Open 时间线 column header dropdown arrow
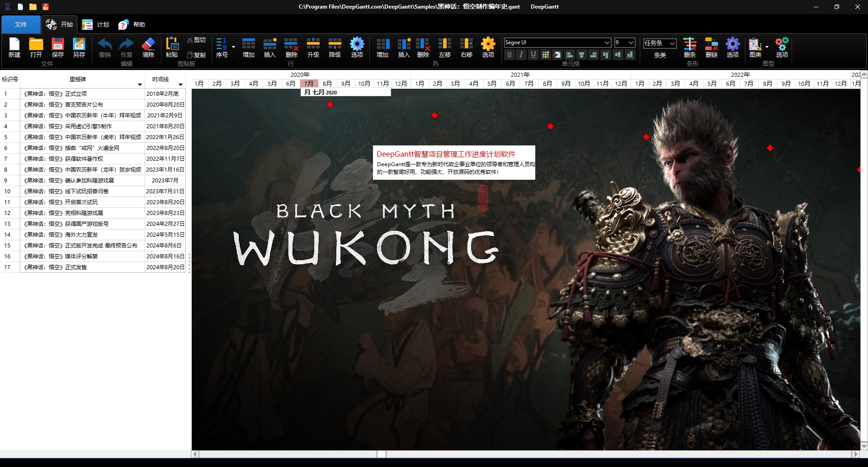Viewport: 868px width, 467px height. pyautogui.click(x=180, y=84)
